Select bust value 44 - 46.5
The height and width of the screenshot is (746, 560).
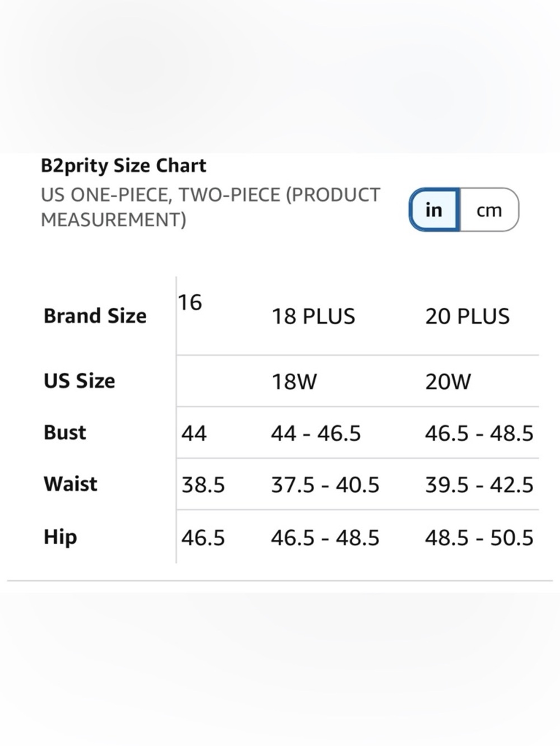316,433
